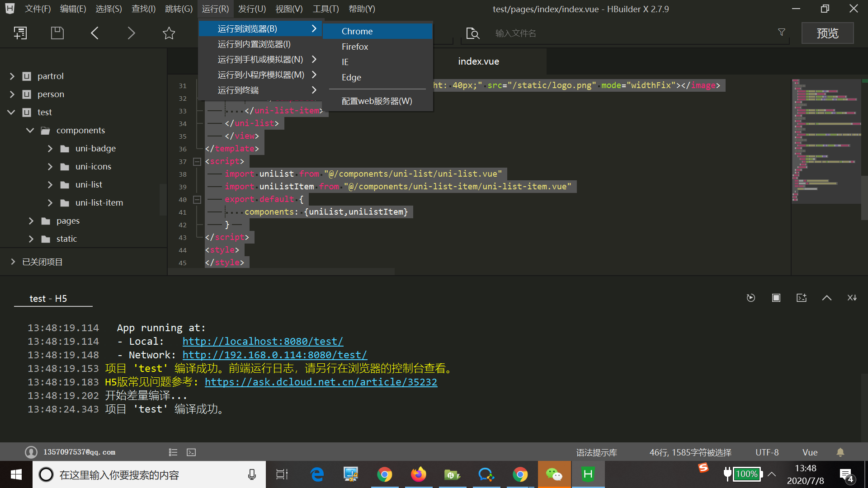The image size is (868, 488).
Task: Collapse the test project node
Action: [x=10, y=112]
